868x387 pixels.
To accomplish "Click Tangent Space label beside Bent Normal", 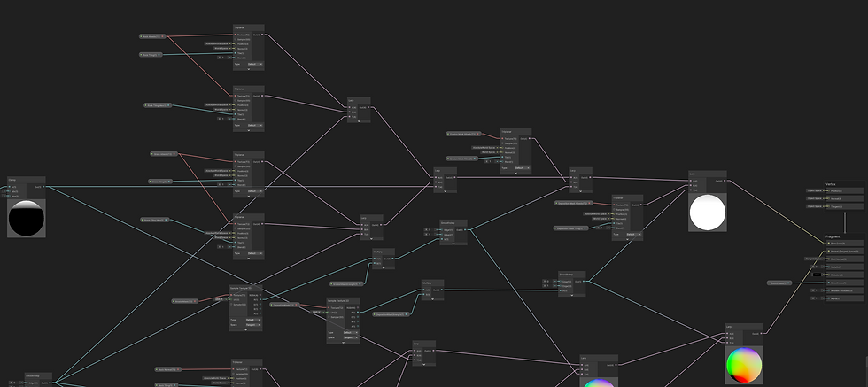I will [813, 259].
